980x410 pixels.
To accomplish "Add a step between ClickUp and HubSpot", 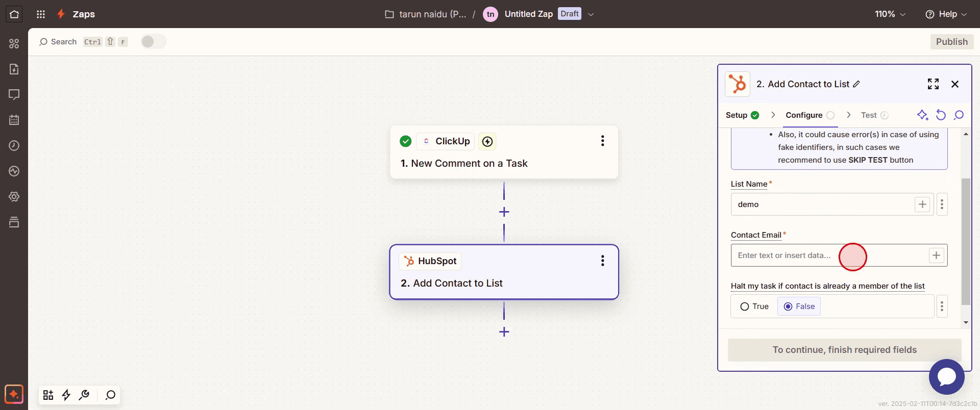I will [x=504, y=212].
